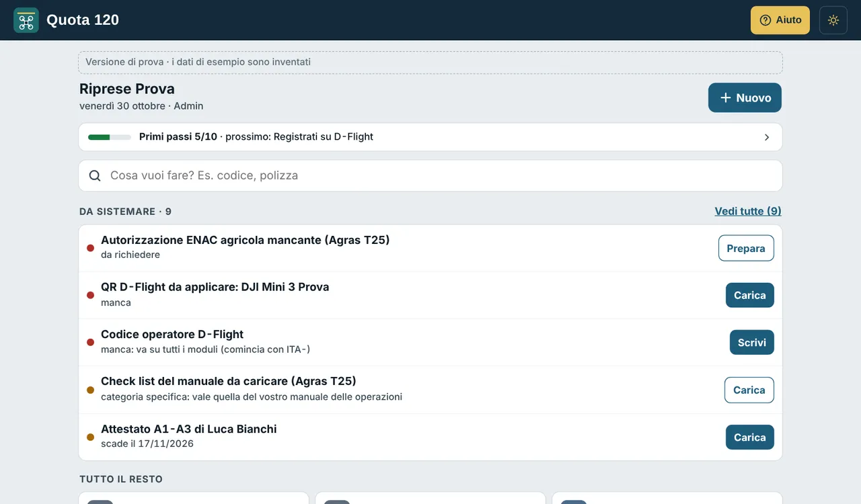Click "venerdì 30 ottobre · Admin" subtitle
The image size is (861, 504).
pos(141,106)
